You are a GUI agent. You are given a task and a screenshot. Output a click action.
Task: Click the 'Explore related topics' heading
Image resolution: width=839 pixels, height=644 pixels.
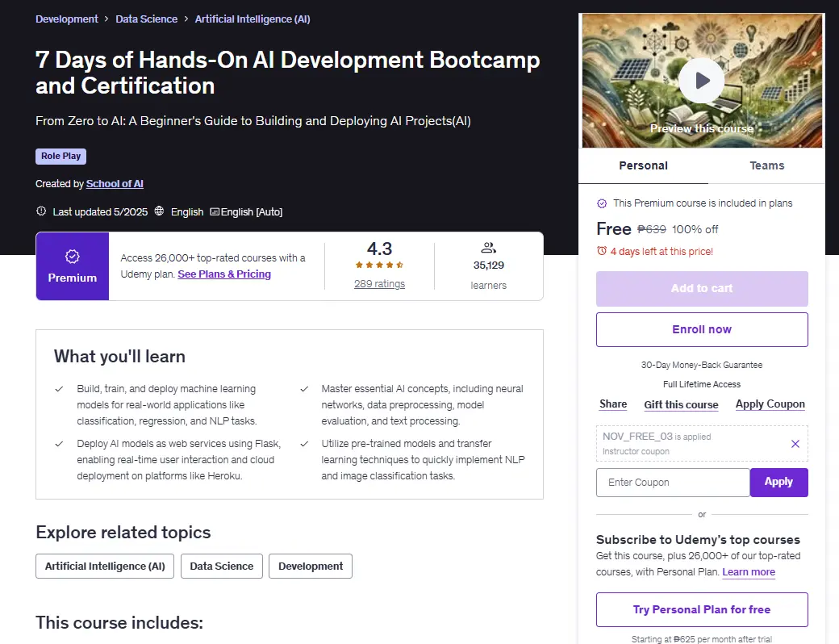123,533
